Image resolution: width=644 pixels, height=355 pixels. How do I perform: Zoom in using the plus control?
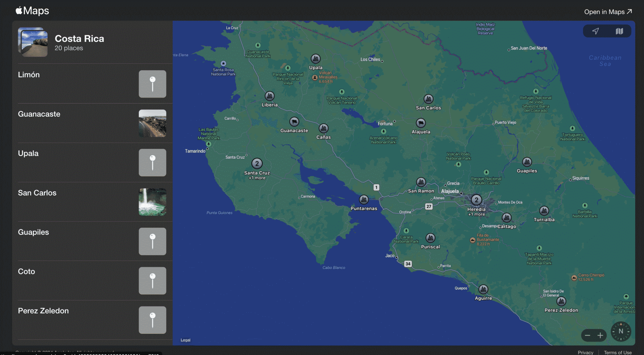[601, 335]
